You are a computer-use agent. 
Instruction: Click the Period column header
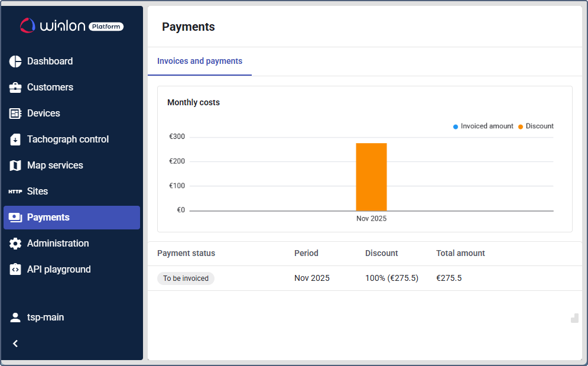(x=306, y=254)
